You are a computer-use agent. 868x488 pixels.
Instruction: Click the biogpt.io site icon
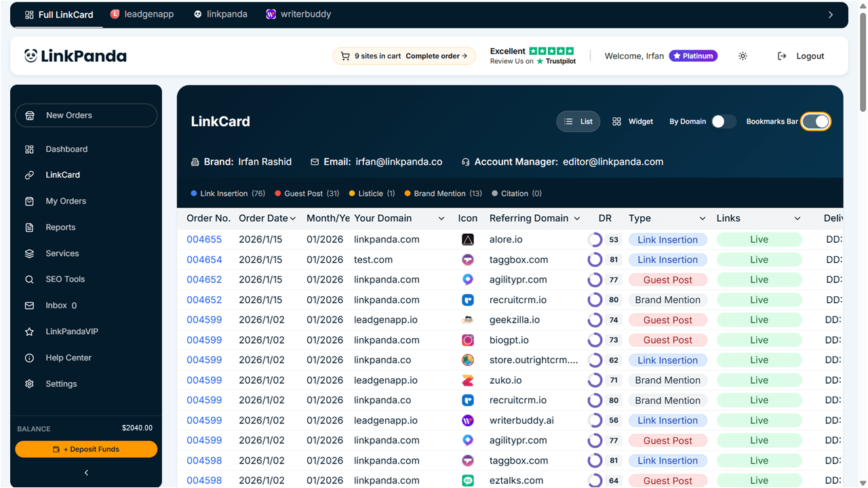(467, 340)
